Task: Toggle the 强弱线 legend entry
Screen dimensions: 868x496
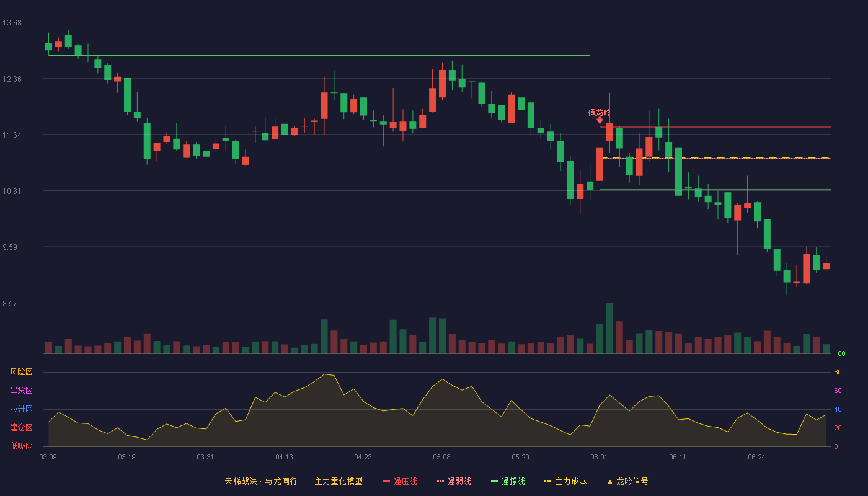Action: pos(454,481)
